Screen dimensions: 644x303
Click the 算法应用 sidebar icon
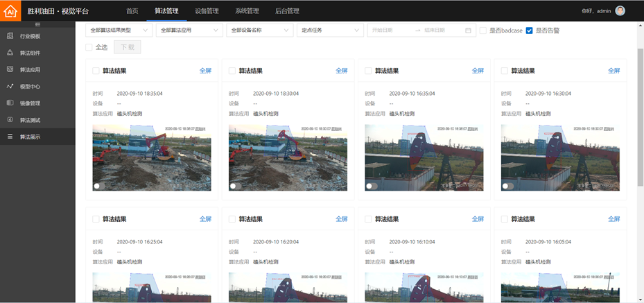(x=10, y=69)
